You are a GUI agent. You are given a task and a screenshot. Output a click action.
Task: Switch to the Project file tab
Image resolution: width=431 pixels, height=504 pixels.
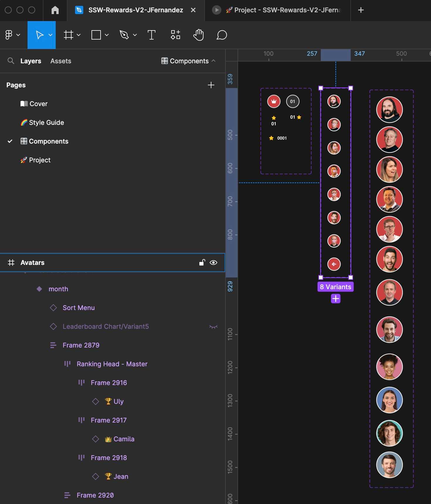[x=283, y=10]
